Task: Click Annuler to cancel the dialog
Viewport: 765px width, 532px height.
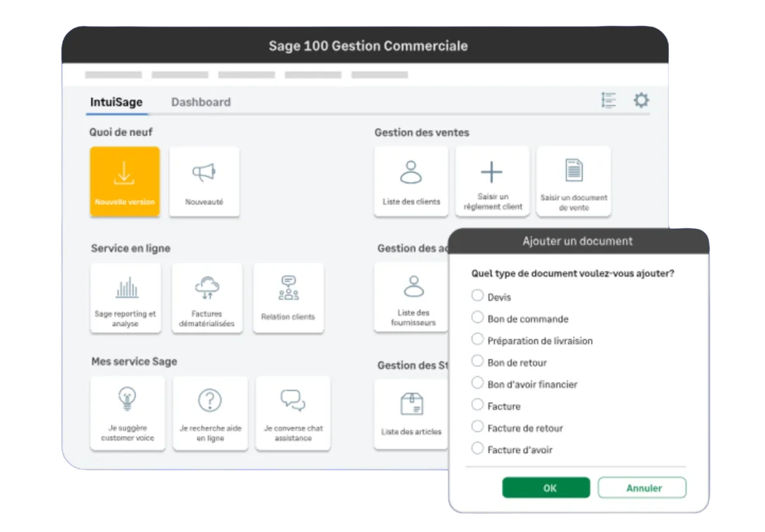Action: pos(642,488)
